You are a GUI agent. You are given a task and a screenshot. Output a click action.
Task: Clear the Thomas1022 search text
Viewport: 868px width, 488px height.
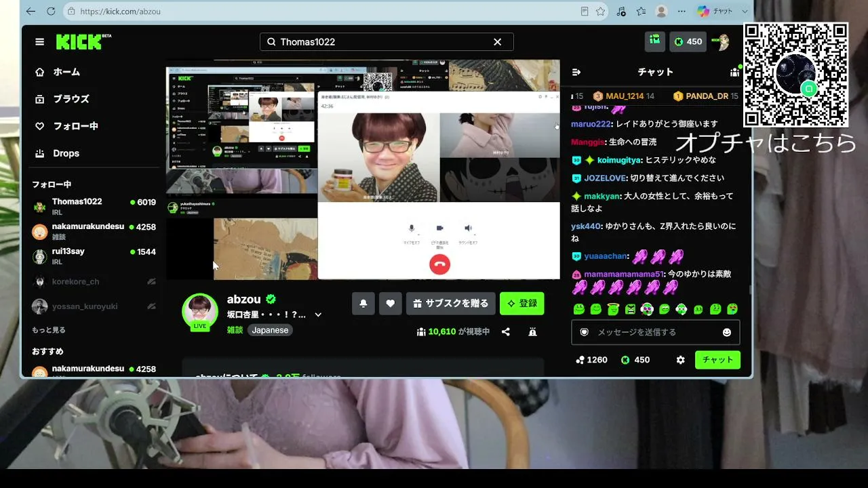pyautogui.click(x=498, y=42)
